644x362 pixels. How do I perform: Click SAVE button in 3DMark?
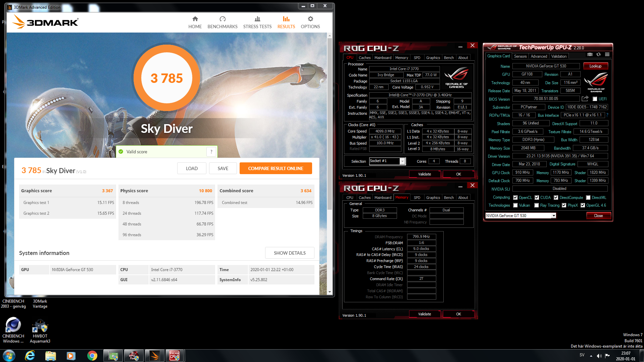coord(223,168)
